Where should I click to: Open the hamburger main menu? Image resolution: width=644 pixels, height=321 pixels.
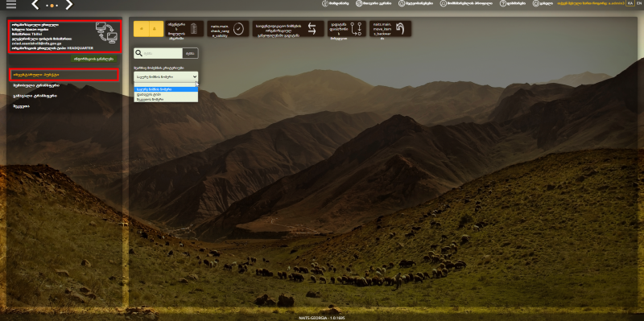click(11, 5)
